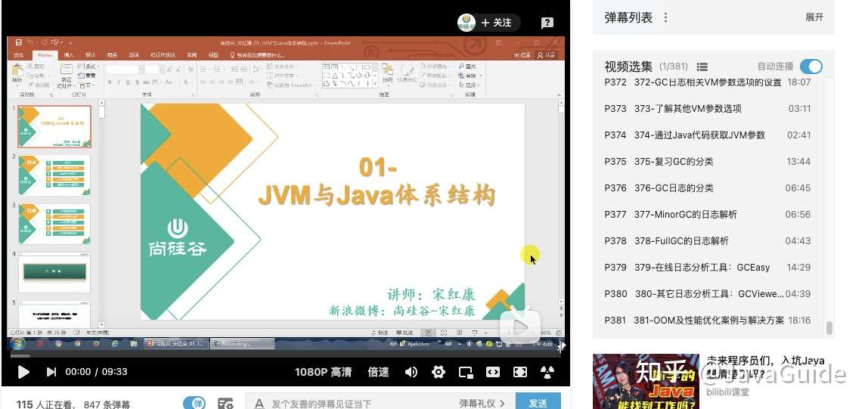Open the 倍速 playback speed menu
Screen dimensions: 868x409
coord(378,372)
